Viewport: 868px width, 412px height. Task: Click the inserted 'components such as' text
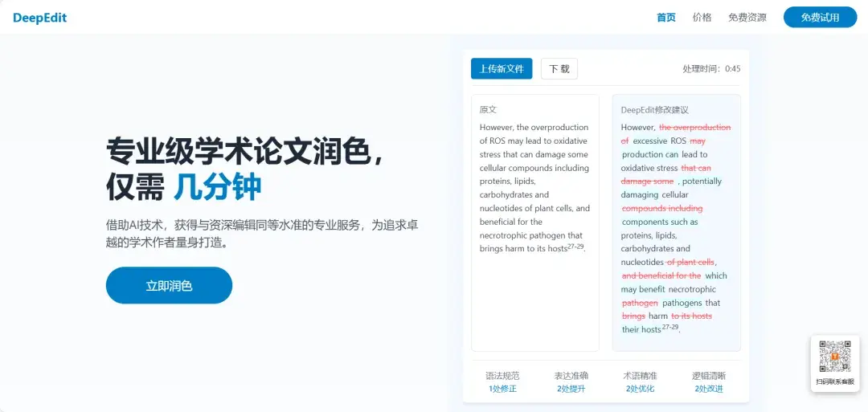tap(660, 222)
